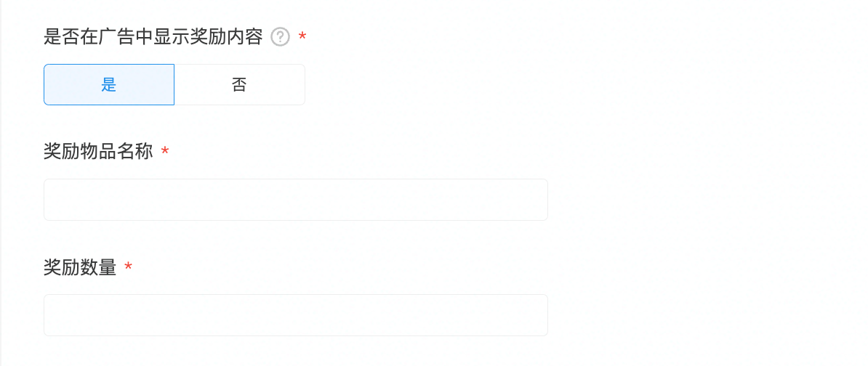The width and height of the screenshot is (868, 366).
Task: Disable showing rewards in ads via 否
Action: pos(239,85)
